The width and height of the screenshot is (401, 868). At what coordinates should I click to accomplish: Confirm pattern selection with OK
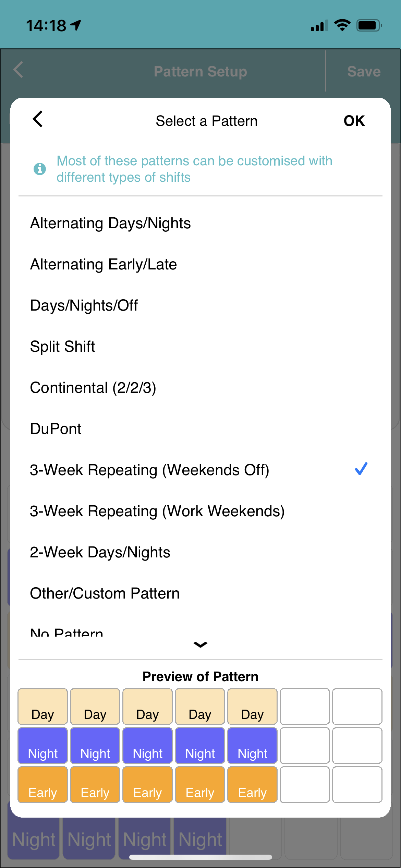point(354,120)
